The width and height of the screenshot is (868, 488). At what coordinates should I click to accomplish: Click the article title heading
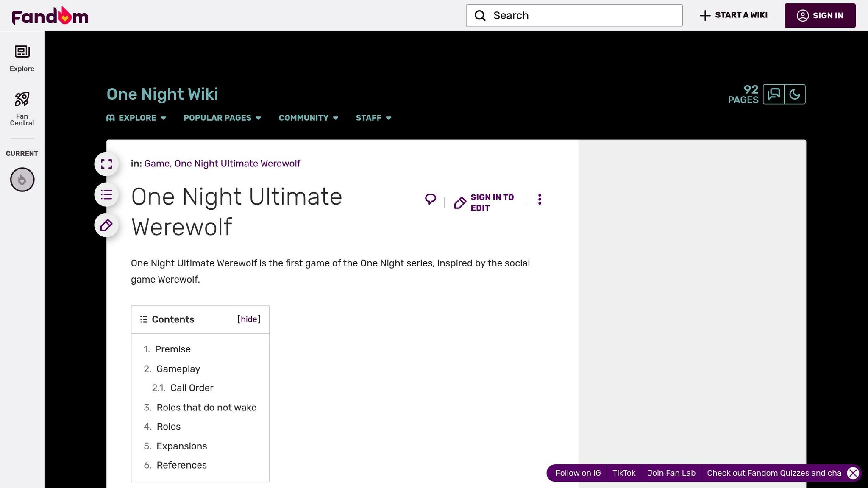(236, 211)
